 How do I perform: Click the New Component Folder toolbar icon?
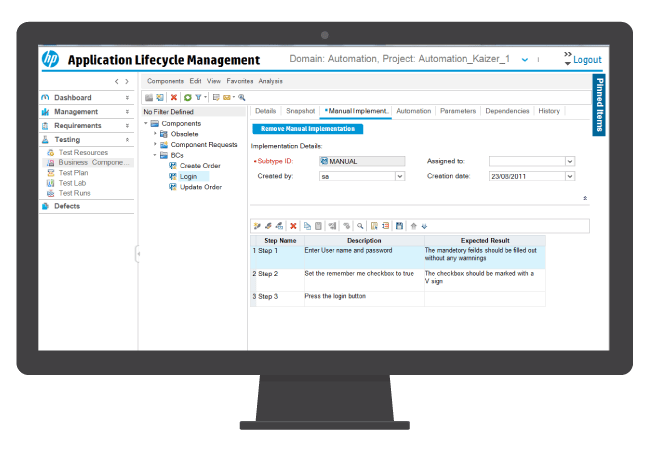[x=149, y=97]
